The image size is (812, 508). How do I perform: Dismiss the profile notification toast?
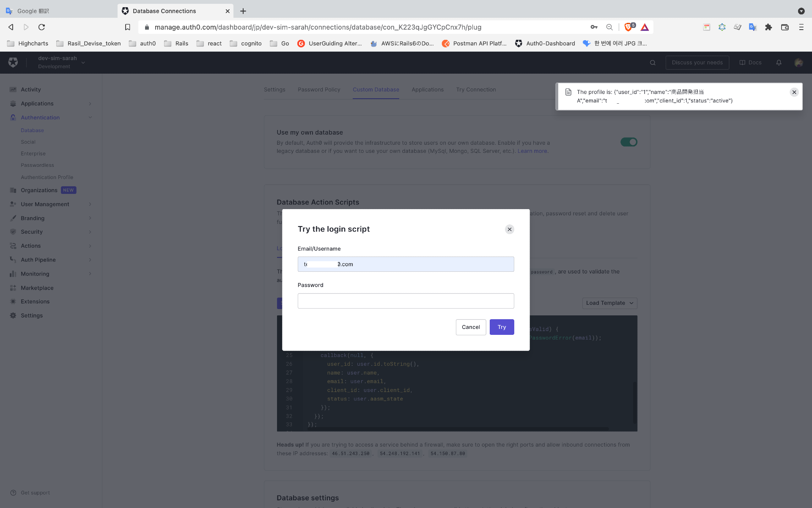coord(794,92)
